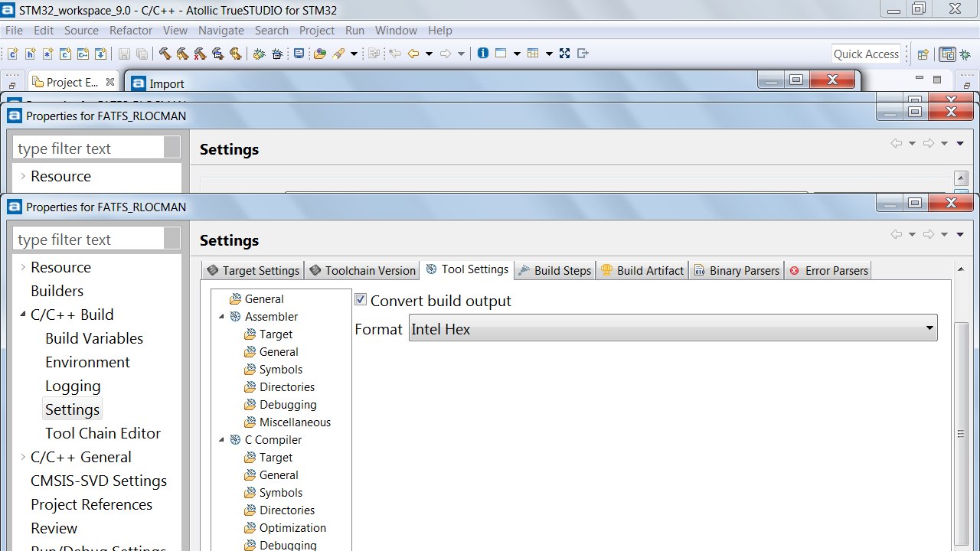
Task: Select Review in the properties tree
Action: pos(54,528)
